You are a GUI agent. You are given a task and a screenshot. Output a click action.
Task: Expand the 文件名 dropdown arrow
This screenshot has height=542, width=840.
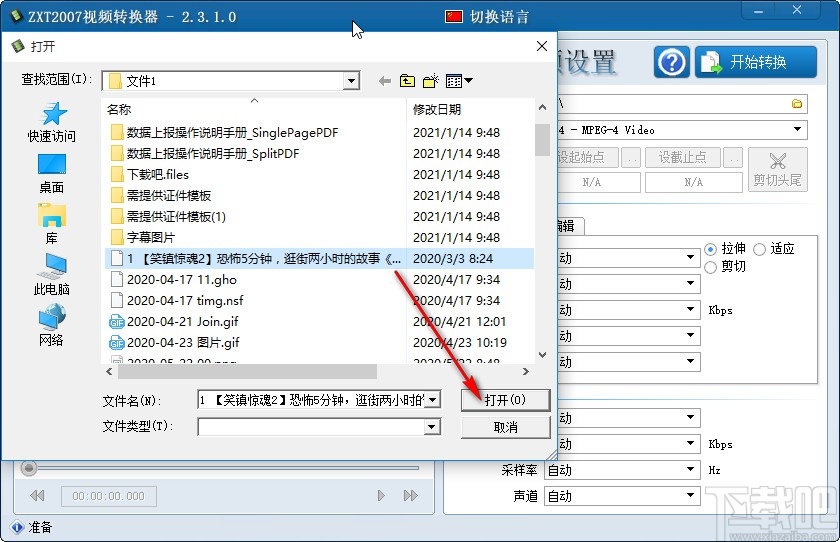coord(433,400)
